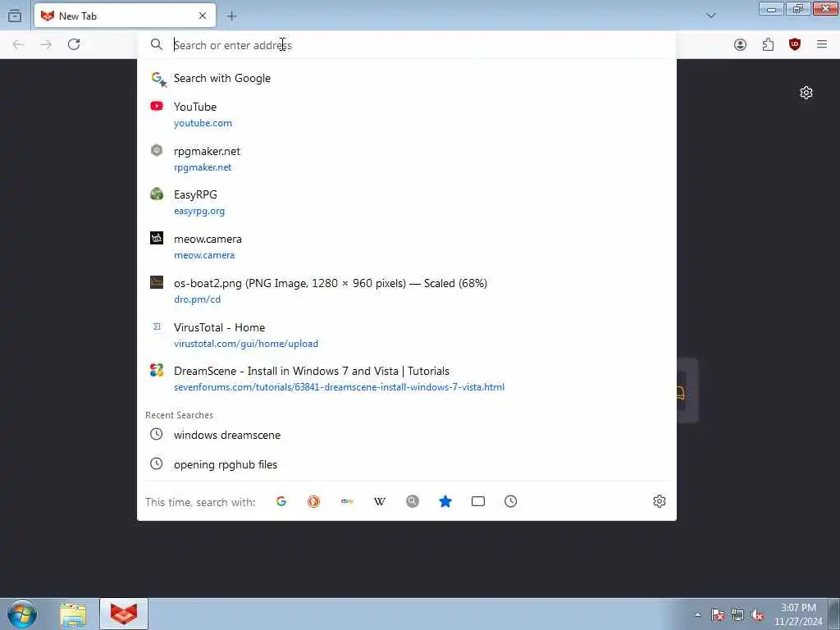Open the easyrpg.org link
Viewport: 840px width, 630px height.
pyautogui.click(x=199, y=211)
